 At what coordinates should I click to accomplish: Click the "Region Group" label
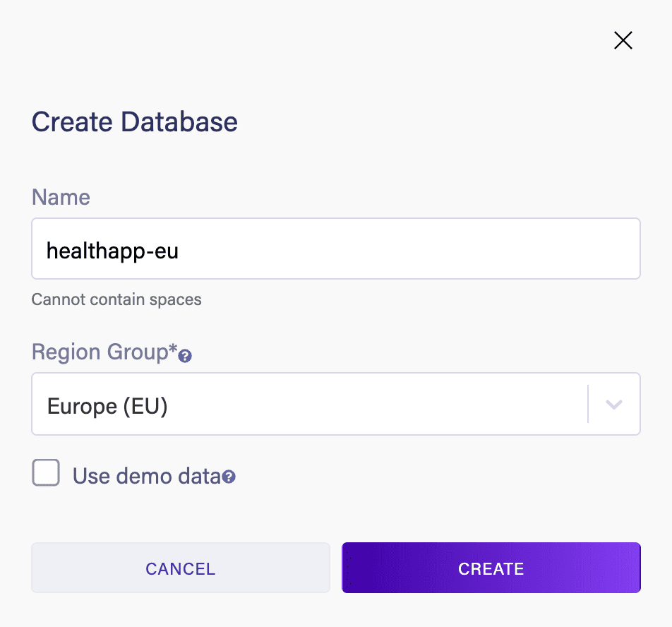click(x=99, y=352)
